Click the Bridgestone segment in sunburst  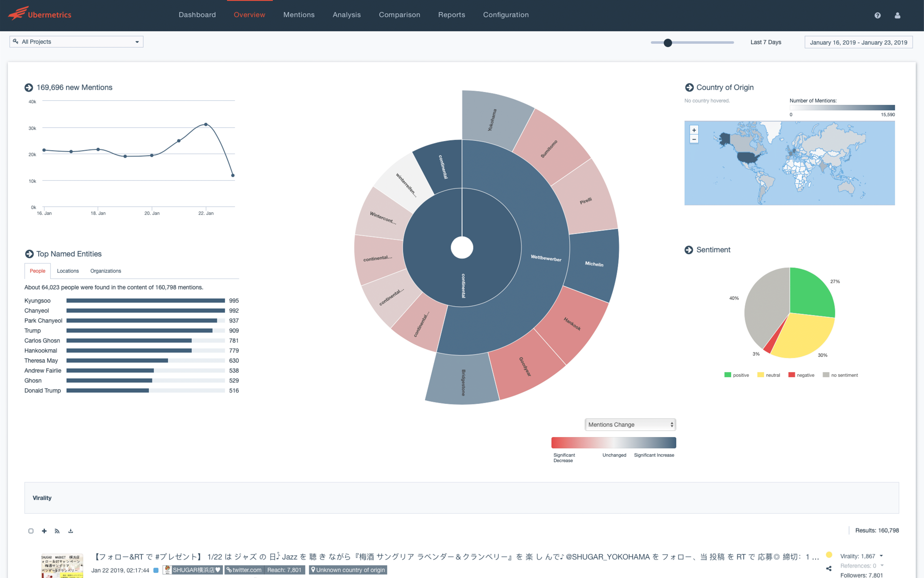(463, 381)
